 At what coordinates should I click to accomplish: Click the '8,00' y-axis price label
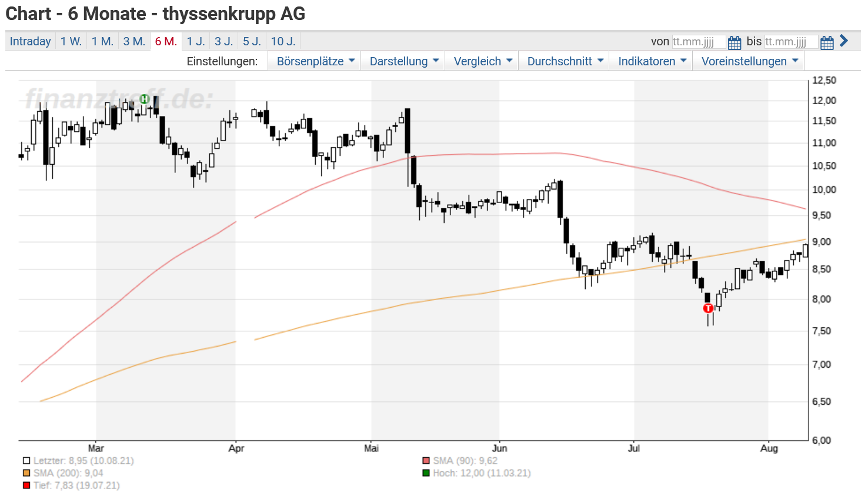[822, 299]
